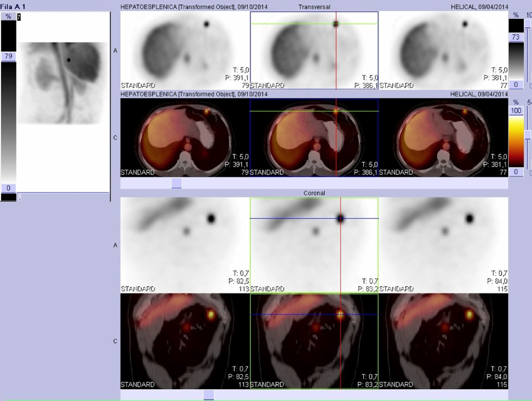Click the center coronal PET image with crosshair
The height and width of the screenshot is (401, 532).
314,245
